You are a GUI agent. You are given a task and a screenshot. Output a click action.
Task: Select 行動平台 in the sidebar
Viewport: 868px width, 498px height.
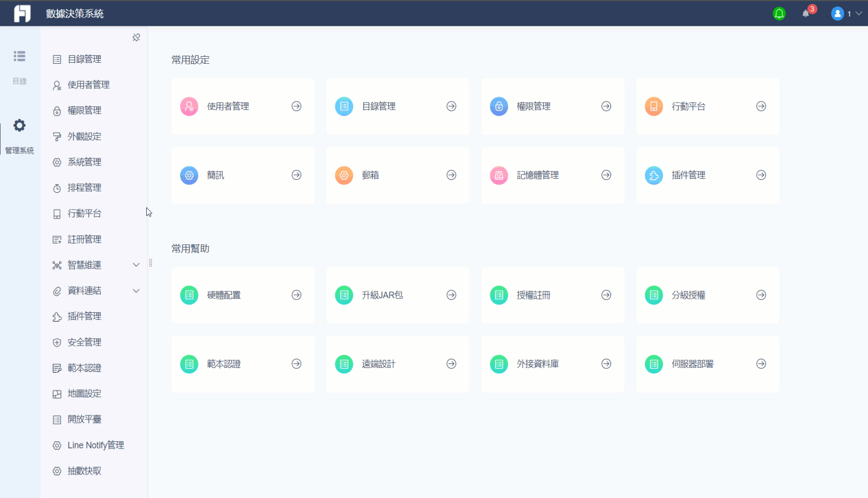click(x=94, y=214)
